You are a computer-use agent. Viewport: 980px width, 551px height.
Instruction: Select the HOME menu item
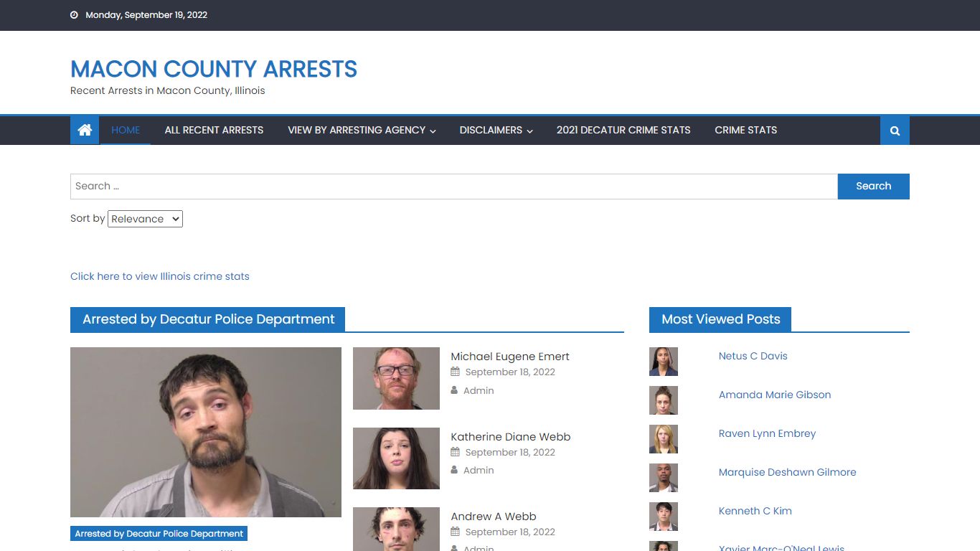[126, 130]
